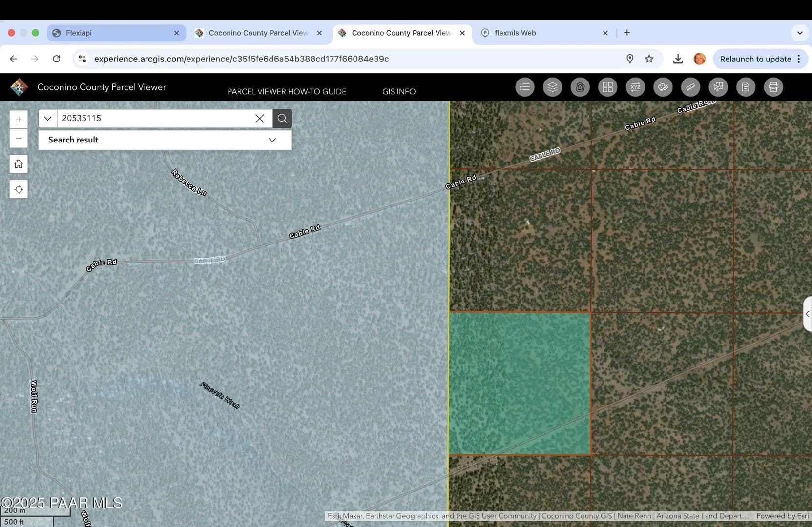Open the GIS INFO menu item

point(398,92)
